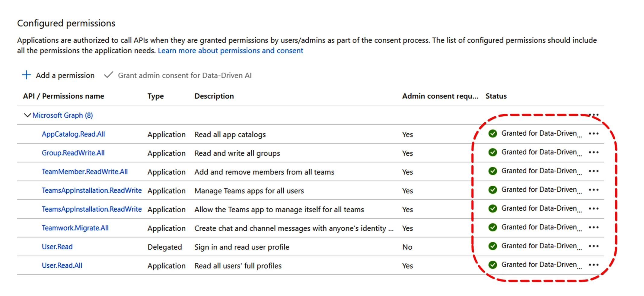This screenshot has height=296, width=644.
Task: Click Read all users' full profiles description
Action: (238, 266)
